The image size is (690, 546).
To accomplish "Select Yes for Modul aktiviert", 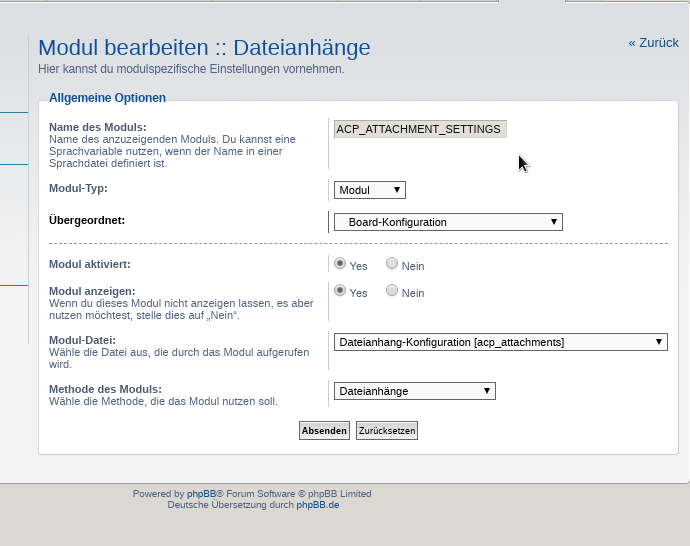I will pos(340,264).
